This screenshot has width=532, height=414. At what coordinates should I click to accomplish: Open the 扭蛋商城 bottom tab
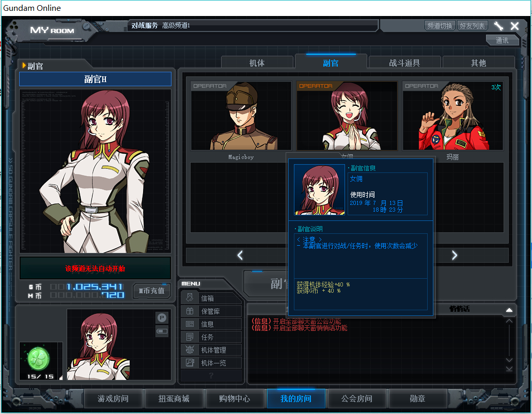coord(174,399)
